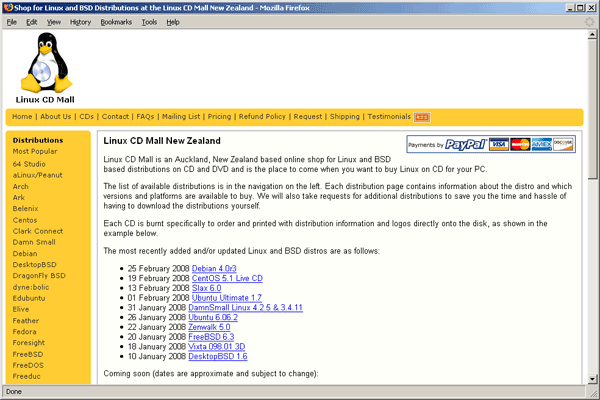The image size is (600, 400).
Task: Open the Shipping page link
Action: pos(344,116)
